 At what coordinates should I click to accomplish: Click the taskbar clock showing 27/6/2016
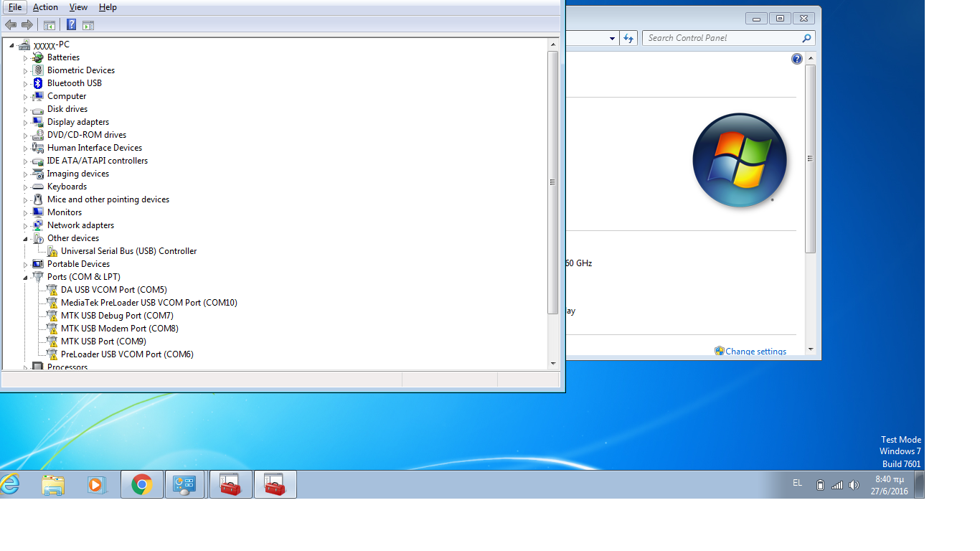click(889, 485)
